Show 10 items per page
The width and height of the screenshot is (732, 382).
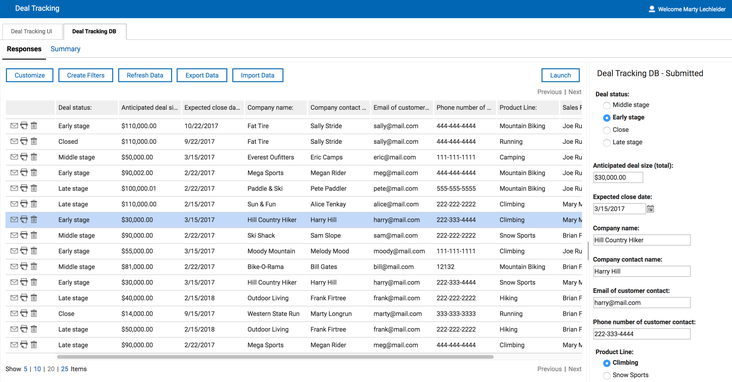tap(37, 369)
